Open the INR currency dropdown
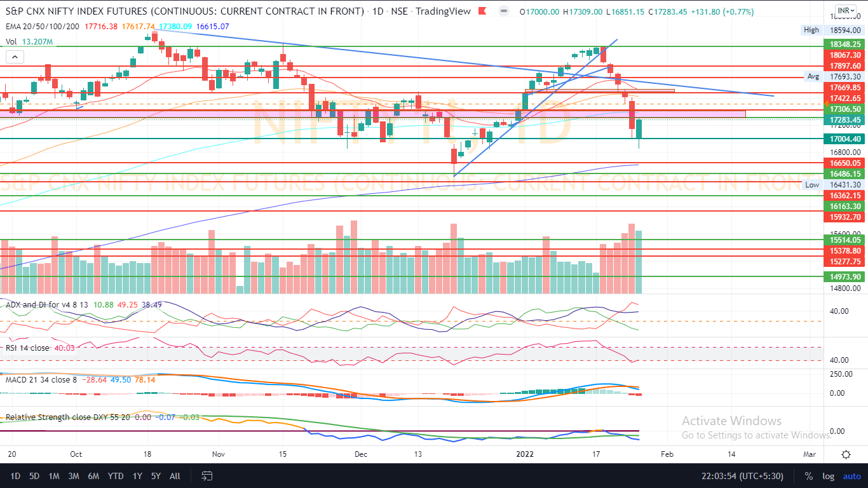The width and height of the screenshot is (868, 488). click(x=846, y=11)
